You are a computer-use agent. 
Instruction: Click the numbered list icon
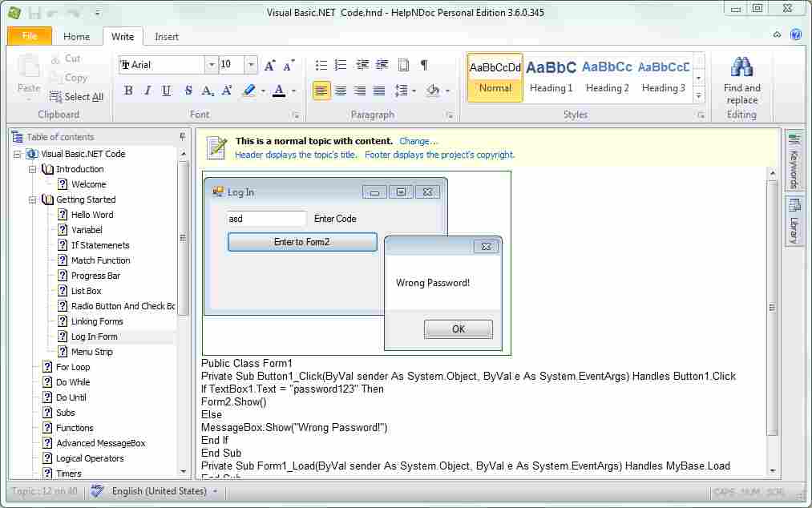coord(340,63)
